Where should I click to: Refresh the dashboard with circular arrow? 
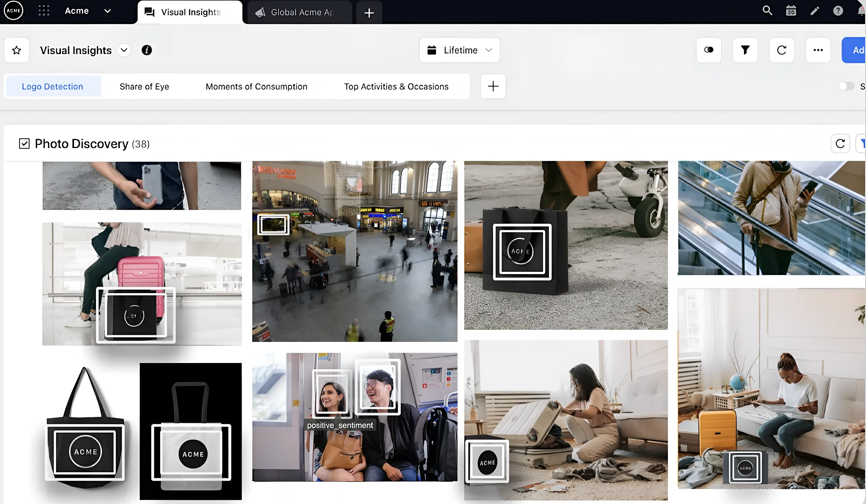(781, 50)
